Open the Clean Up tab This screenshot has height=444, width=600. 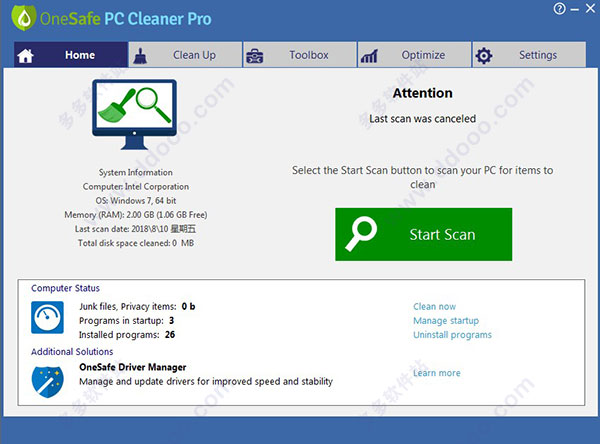[x=185, y=55]
